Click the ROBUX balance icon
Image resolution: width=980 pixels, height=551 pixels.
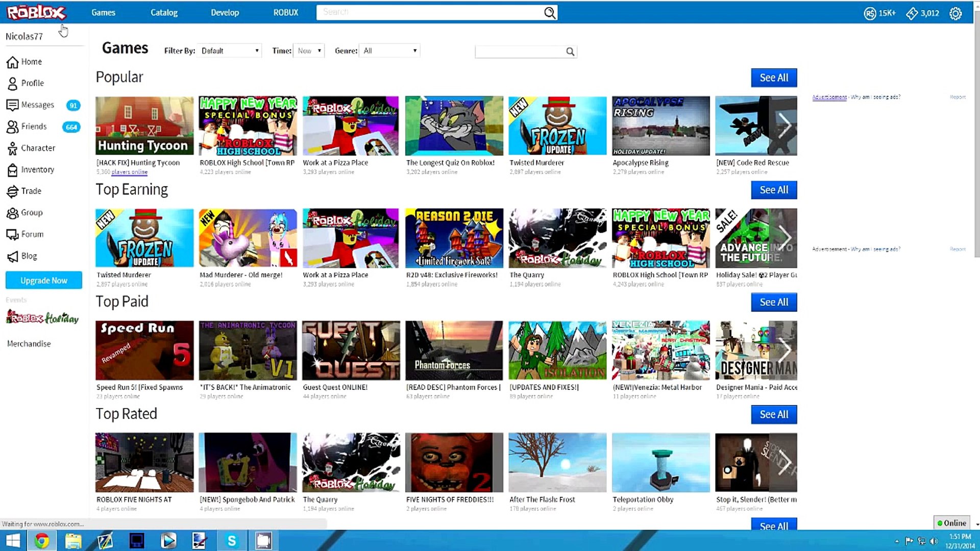point(870,13)
